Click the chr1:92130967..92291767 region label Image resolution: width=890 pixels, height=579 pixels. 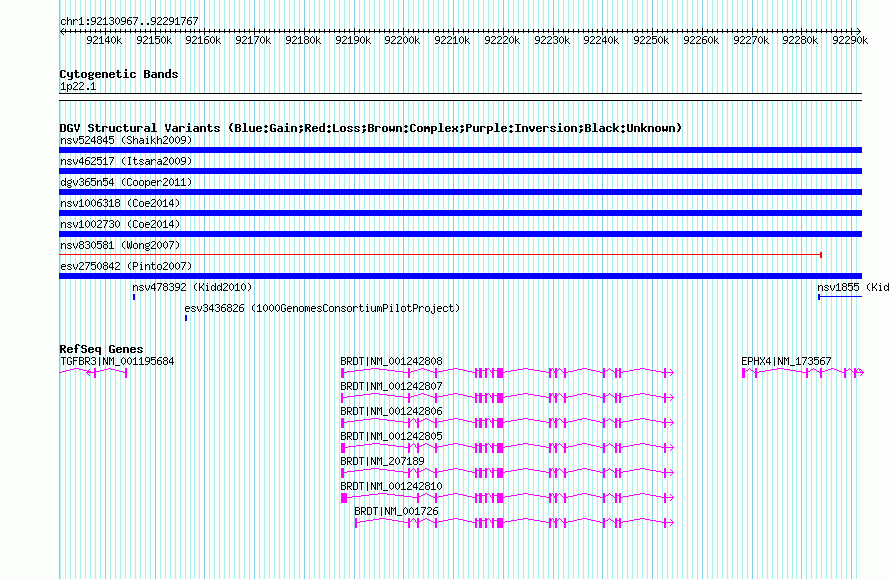click(x=129, y=21)
